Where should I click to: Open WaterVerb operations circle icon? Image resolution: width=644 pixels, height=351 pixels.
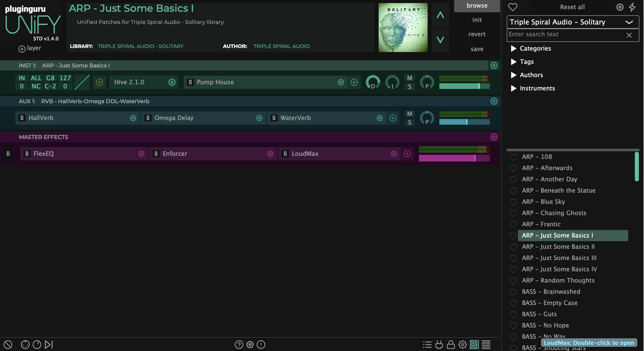click(379, 118)
